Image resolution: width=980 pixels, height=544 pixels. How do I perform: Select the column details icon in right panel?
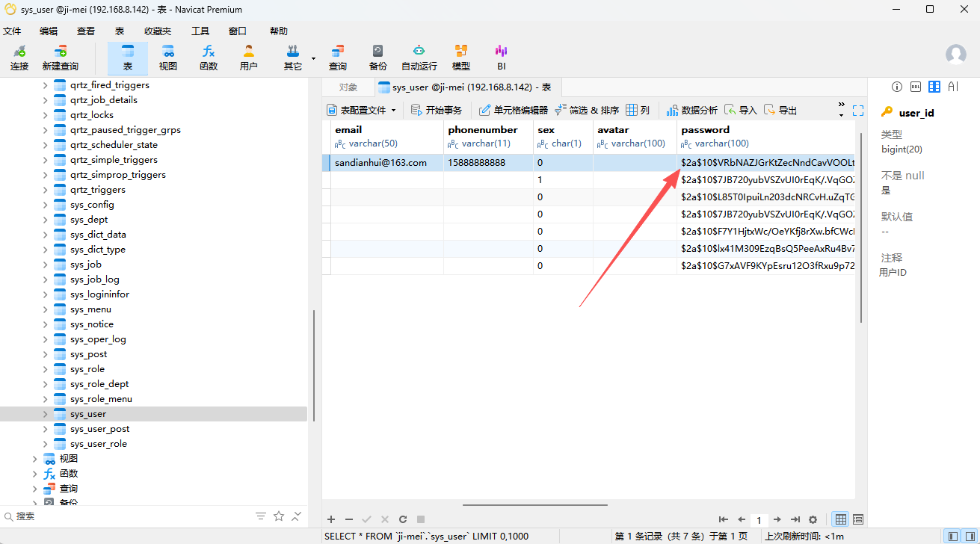click(x=934, y=87)
